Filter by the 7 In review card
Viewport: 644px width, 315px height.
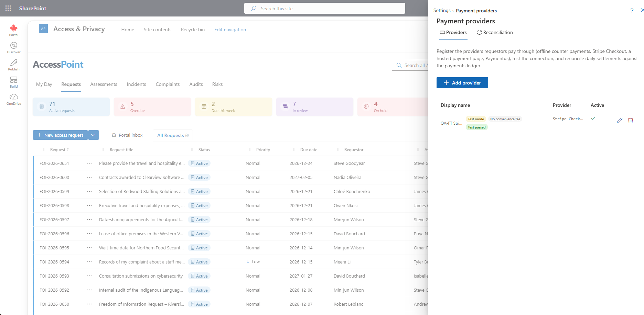tap(315, 107)
